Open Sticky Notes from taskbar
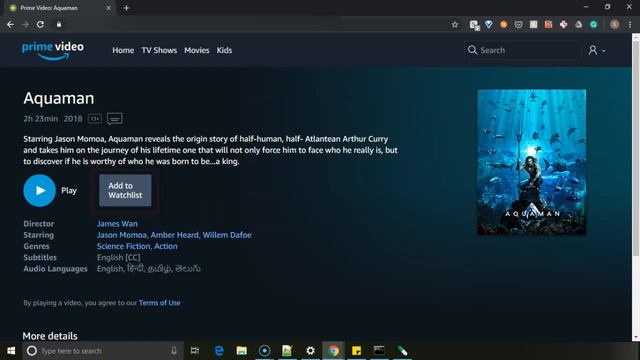640x360 pixels. [x=356, y=351]
